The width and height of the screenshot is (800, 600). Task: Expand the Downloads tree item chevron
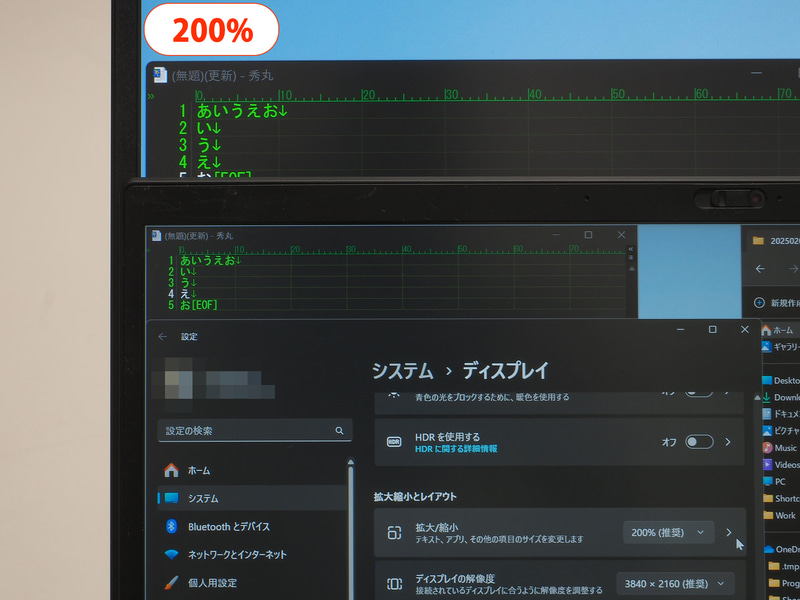point(758,398)
